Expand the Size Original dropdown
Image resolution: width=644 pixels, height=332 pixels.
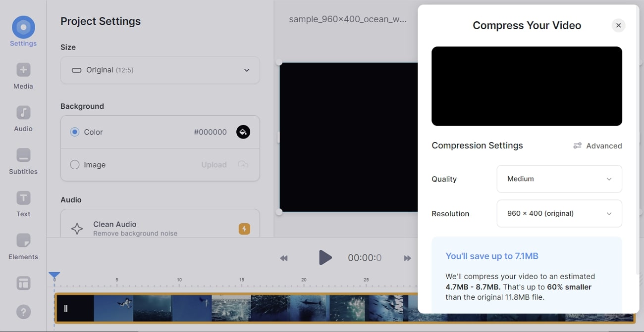click(x=160, y=70)
